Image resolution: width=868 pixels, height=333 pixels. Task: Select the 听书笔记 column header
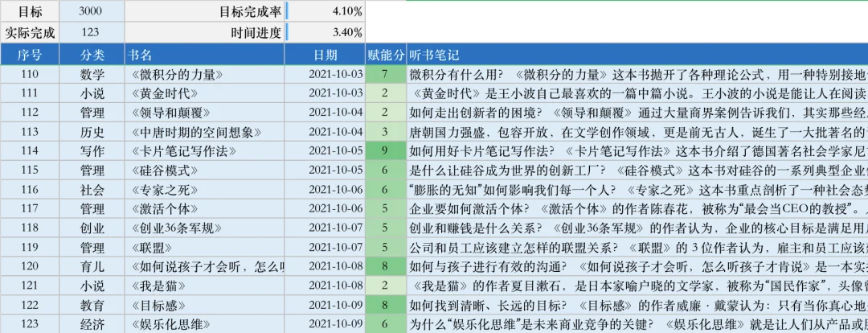click(x=637, y=55)
